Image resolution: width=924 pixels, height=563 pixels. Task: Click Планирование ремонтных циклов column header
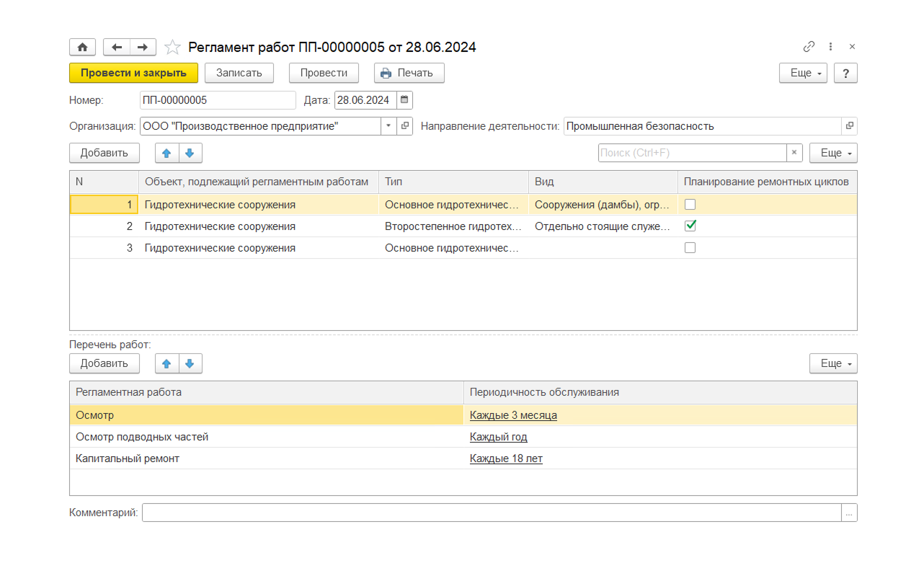(x=768, y=182)
